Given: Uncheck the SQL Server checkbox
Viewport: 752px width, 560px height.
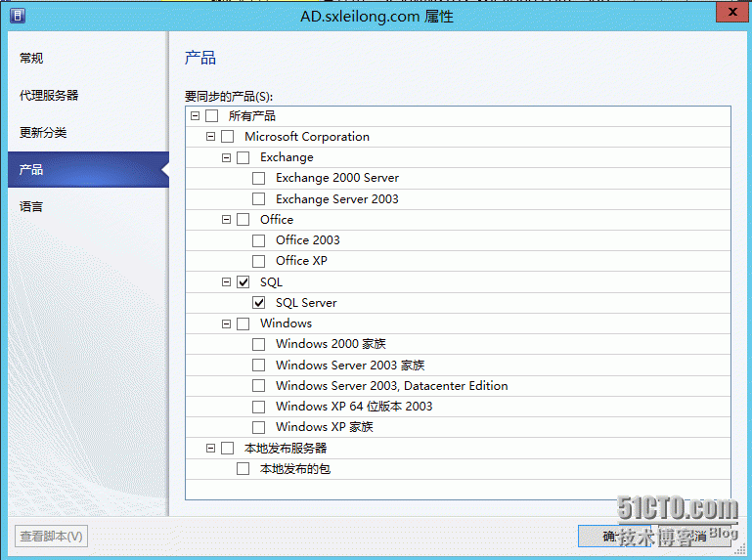Looking at the screenshot, I should [258, 303].
